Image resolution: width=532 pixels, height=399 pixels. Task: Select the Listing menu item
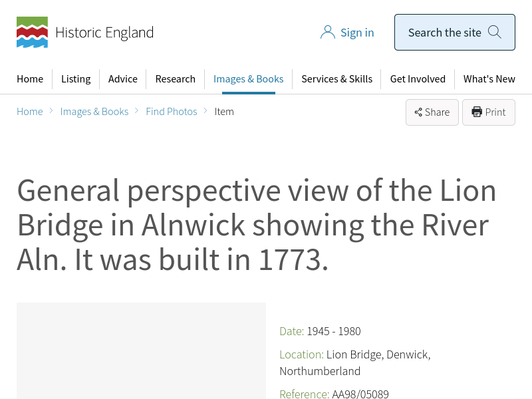click(76, 78)
